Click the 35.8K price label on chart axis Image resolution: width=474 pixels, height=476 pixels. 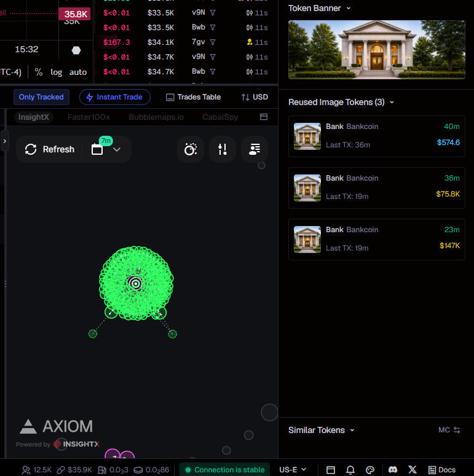click(74, 14)
